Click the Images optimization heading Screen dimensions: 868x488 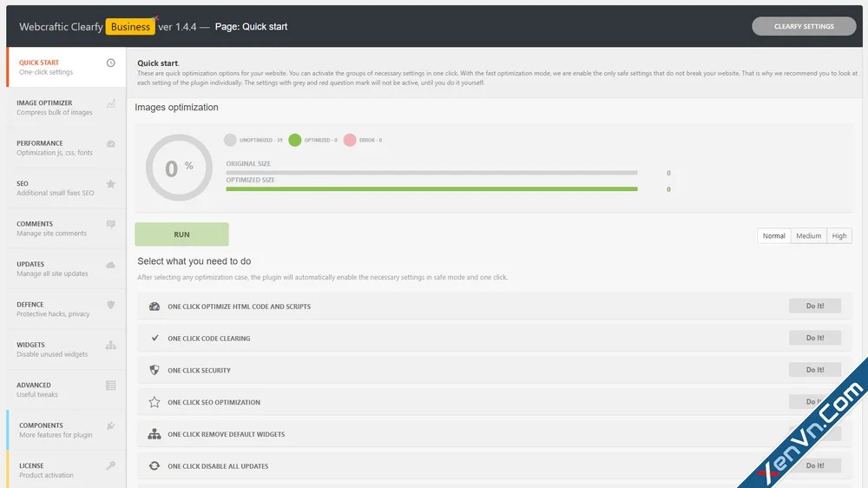(176, 108)
